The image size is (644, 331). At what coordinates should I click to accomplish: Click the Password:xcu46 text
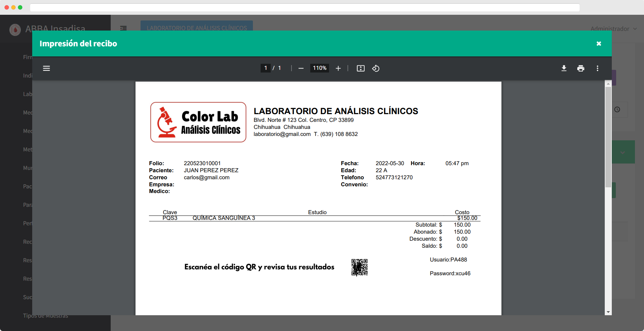point(450,274)
